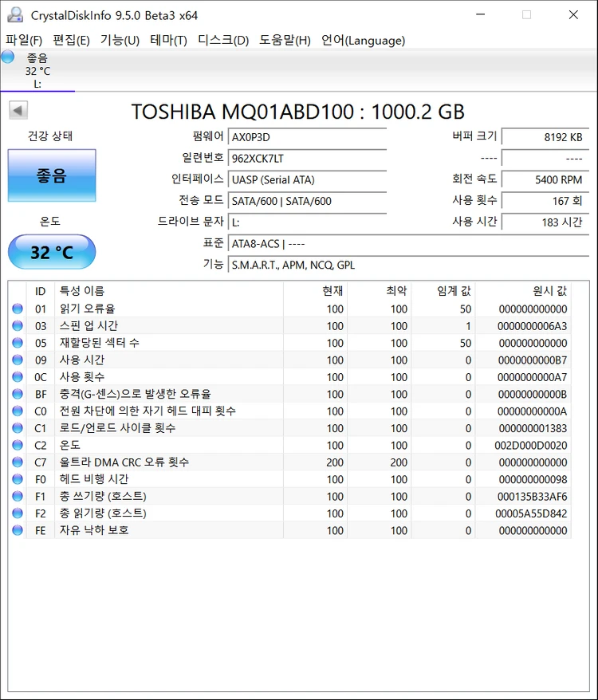
Task: Click the 임계 값 column header
Action: coord(443,291)
